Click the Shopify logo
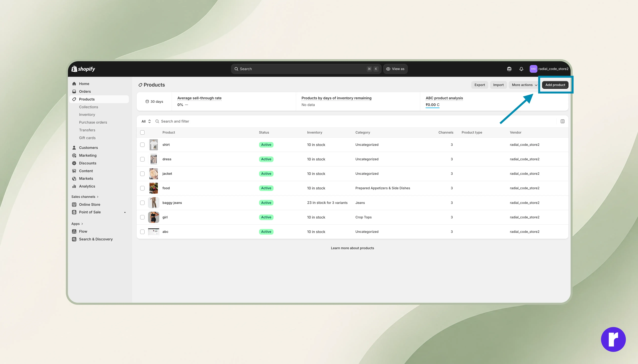 pyautogui.click(x=83, y=69)
